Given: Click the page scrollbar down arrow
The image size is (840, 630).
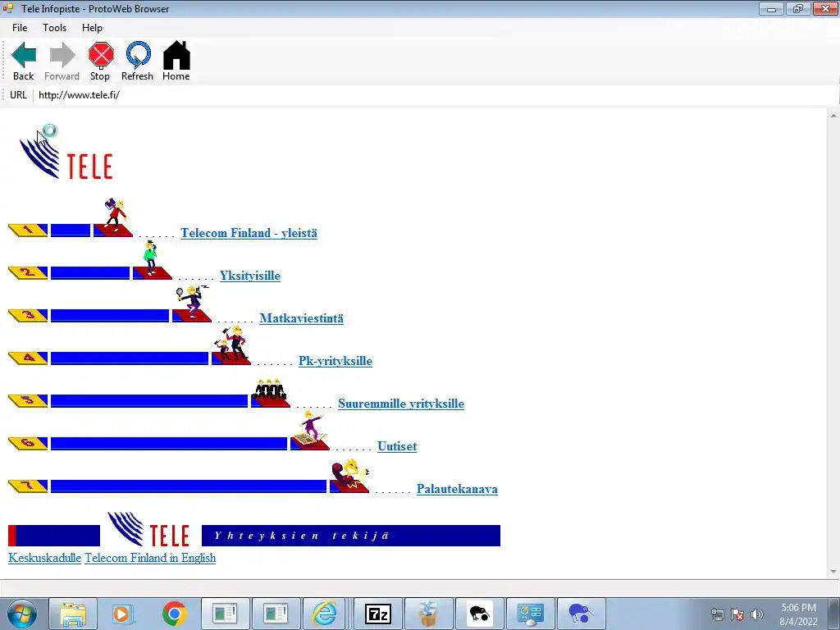Looking at the screenshot, I should click(x=833, y=572).
